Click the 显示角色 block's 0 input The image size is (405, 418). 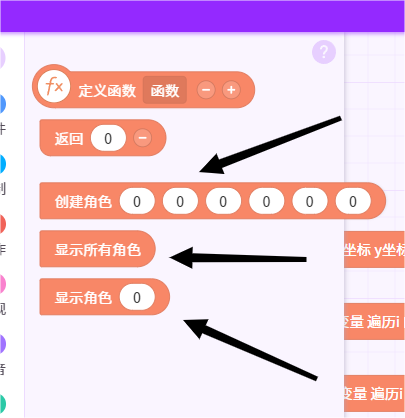click(137, 297)
